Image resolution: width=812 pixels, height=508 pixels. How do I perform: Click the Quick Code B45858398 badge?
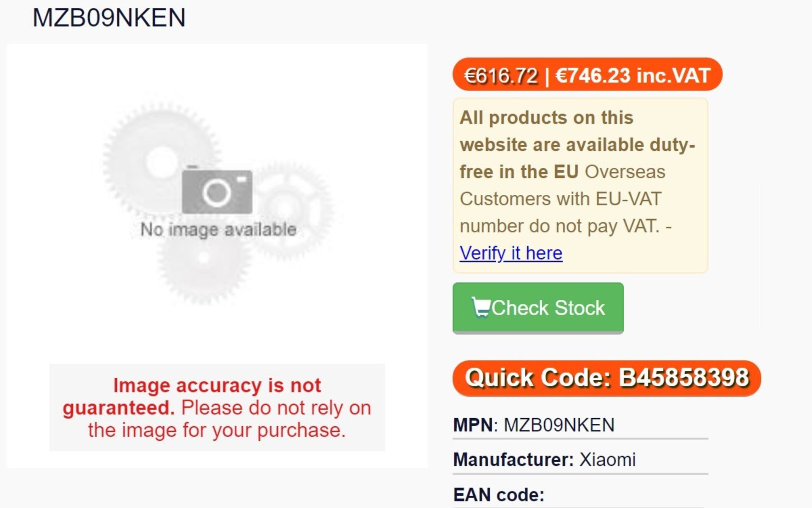pos(606,378)
